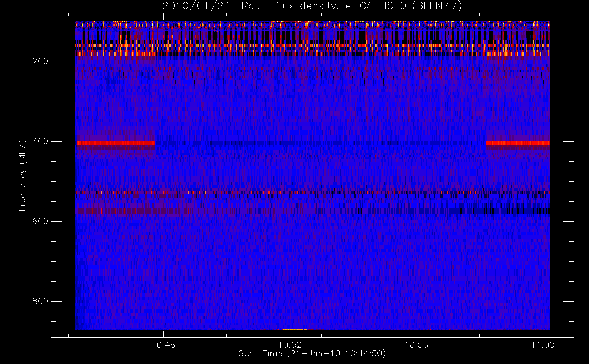Click the left red band at 400 MHz
This screenshot has width=589, height=364.
[x=116, y=143]
